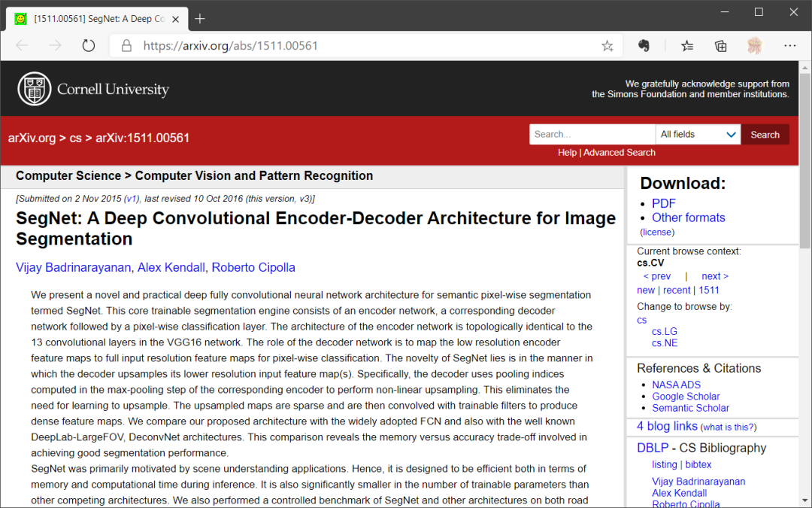Open author Vijay Badrinarayanan link below title

coord(73,267)
